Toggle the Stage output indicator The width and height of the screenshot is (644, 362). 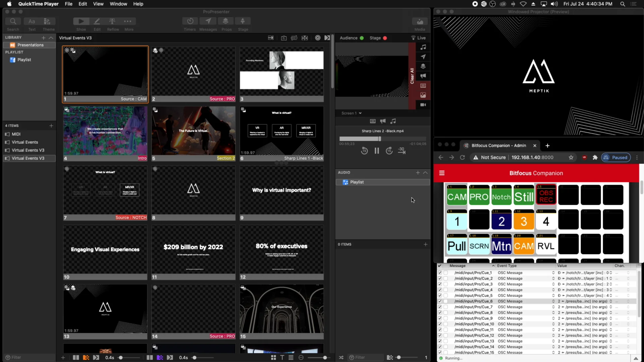click(385, 38)
